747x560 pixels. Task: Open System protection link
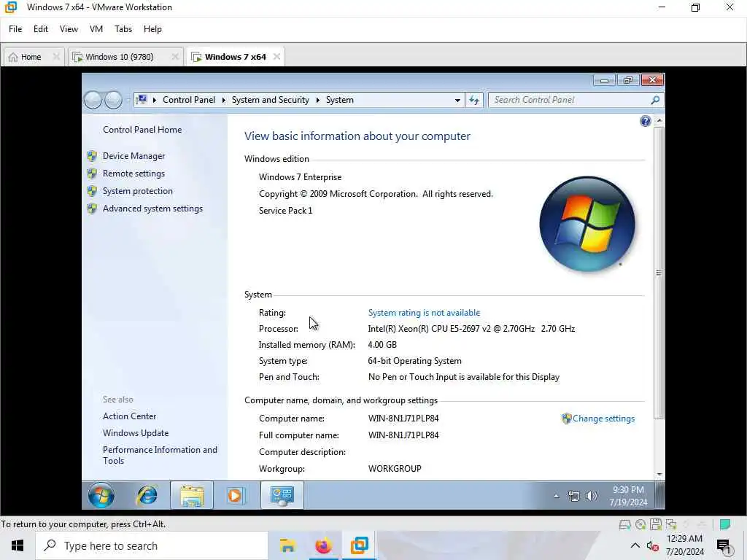coord(138,191)
